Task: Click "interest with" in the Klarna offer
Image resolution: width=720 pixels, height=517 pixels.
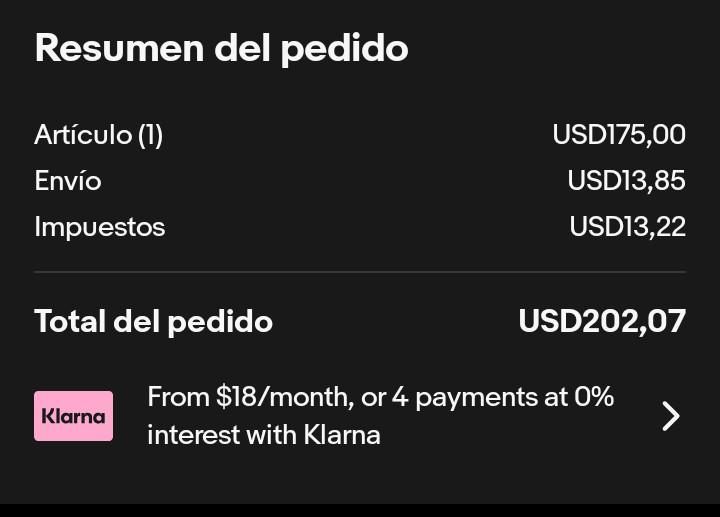Action: (222, 434)
